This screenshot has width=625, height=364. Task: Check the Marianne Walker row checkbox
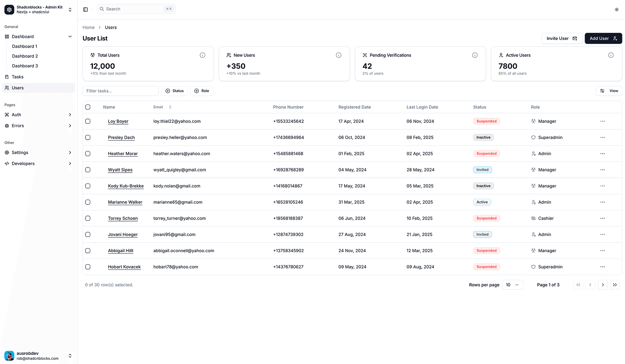click(x=88, y=202)
